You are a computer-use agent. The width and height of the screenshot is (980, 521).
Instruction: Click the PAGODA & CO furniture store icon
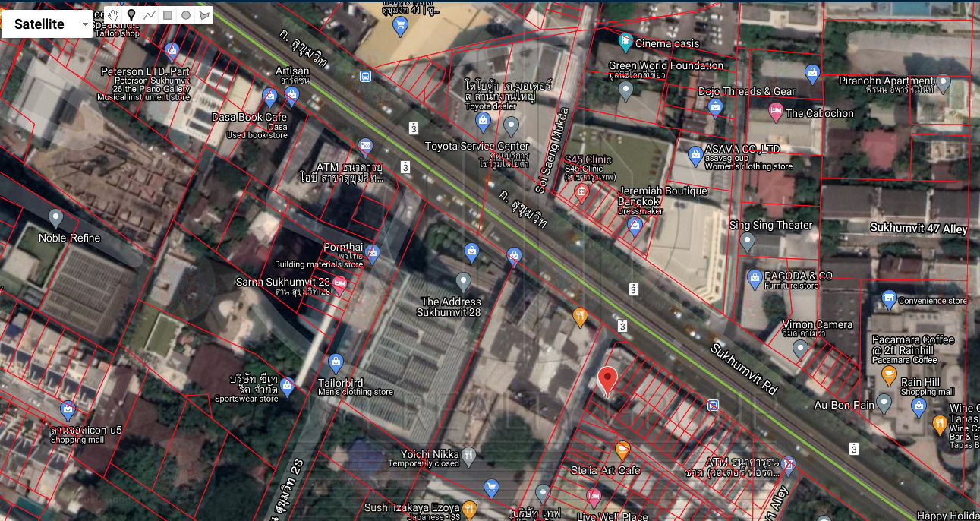[754, 278]
